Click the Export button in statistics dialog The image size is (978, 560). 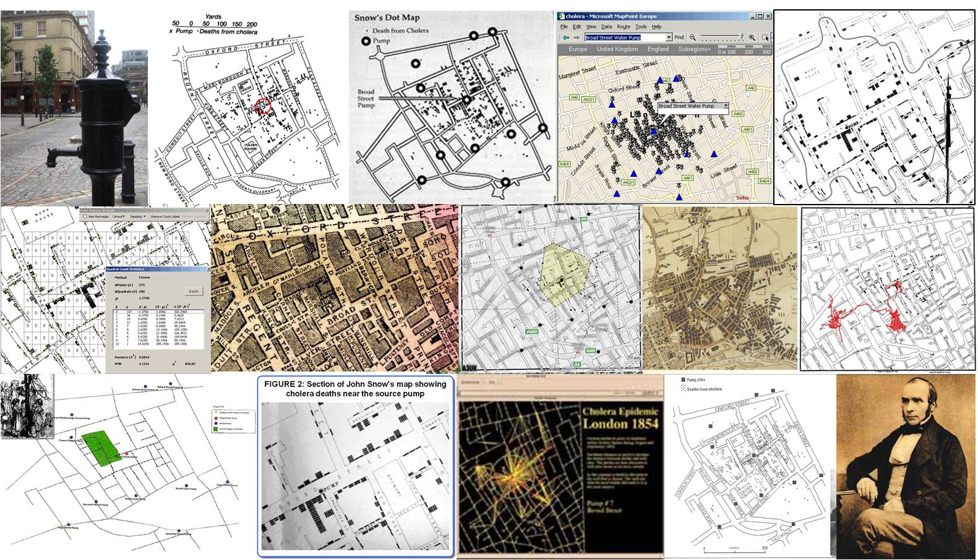pos(194,291)
